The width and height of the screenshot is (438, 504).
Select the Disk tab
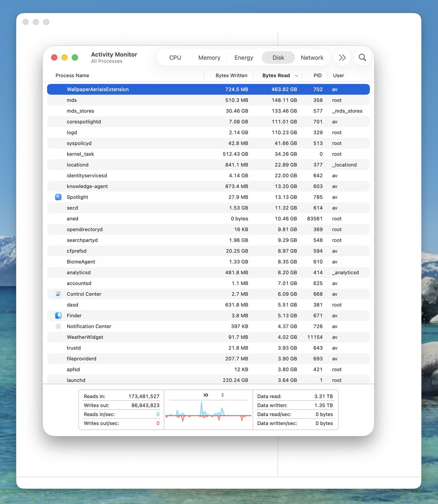pyautogui.click(x=278, y=58)
